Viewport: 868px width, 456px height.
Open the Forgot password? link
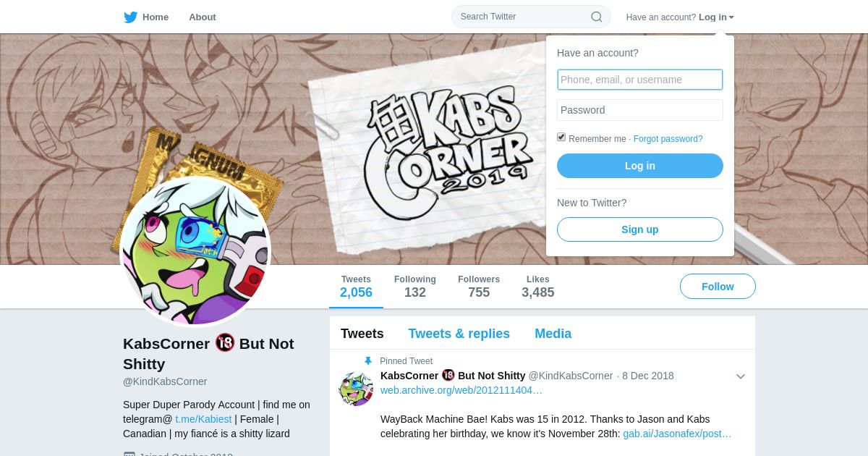click(668, 139)
